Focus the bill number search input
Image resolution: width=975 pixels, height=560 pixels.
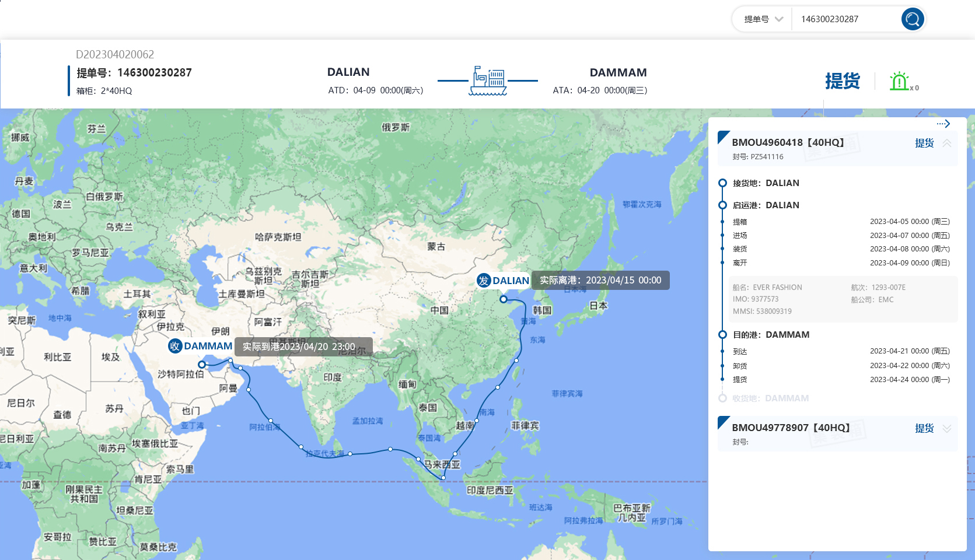pyautogui.click(x=846, y=19)
